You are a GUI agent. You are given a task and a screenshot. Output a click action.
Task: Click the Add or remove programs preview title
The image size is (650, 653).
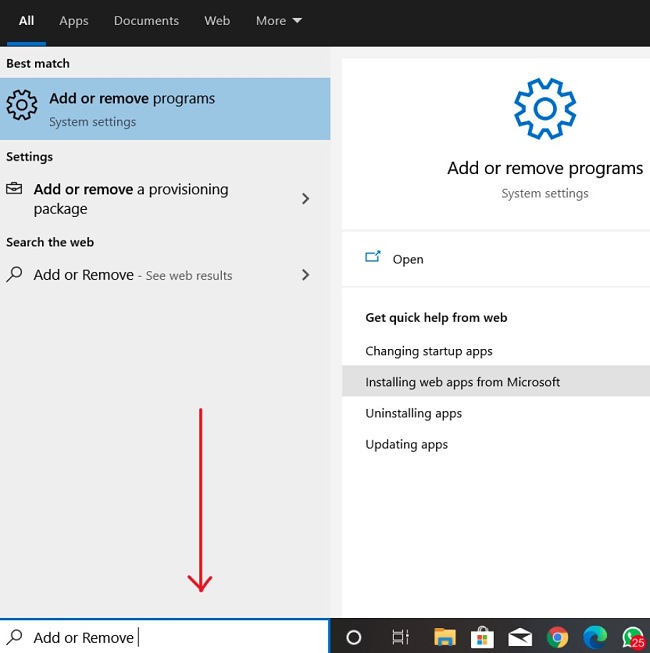tap(545, 169)
